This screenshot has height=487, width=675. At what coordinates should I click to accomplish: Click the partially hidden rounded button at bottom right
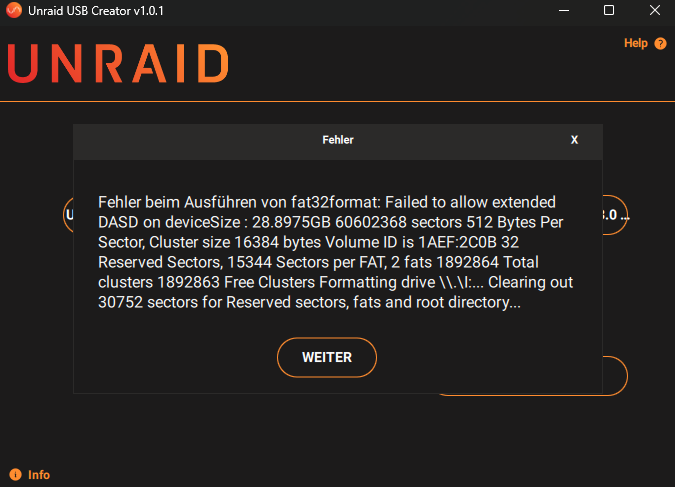[x=615, y=375]
